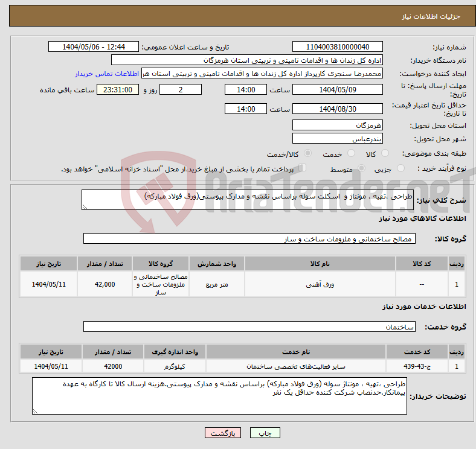Click the جزئیات اطلاعات نیاز page header

[431, 16]
